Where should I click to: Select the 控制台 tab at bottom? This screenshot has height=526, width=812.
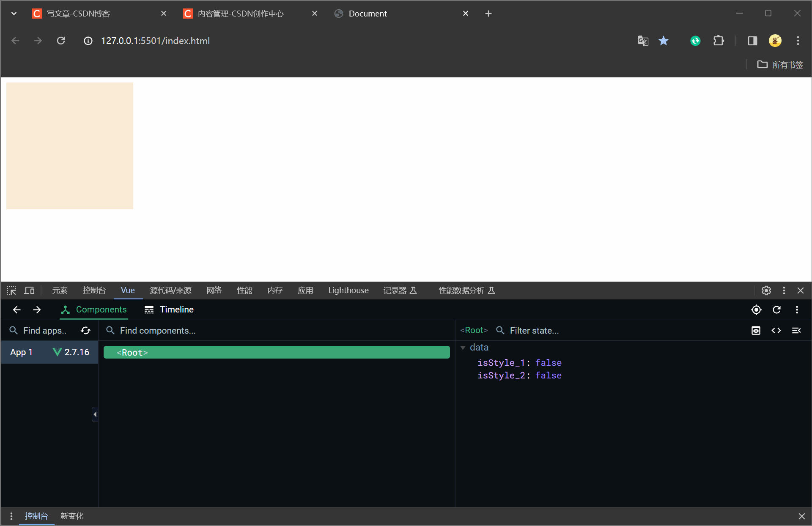coord(36,515)
